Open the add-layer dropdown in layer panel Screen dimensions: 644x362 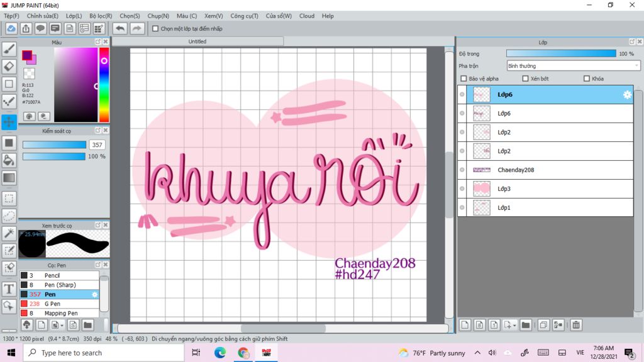509,325
